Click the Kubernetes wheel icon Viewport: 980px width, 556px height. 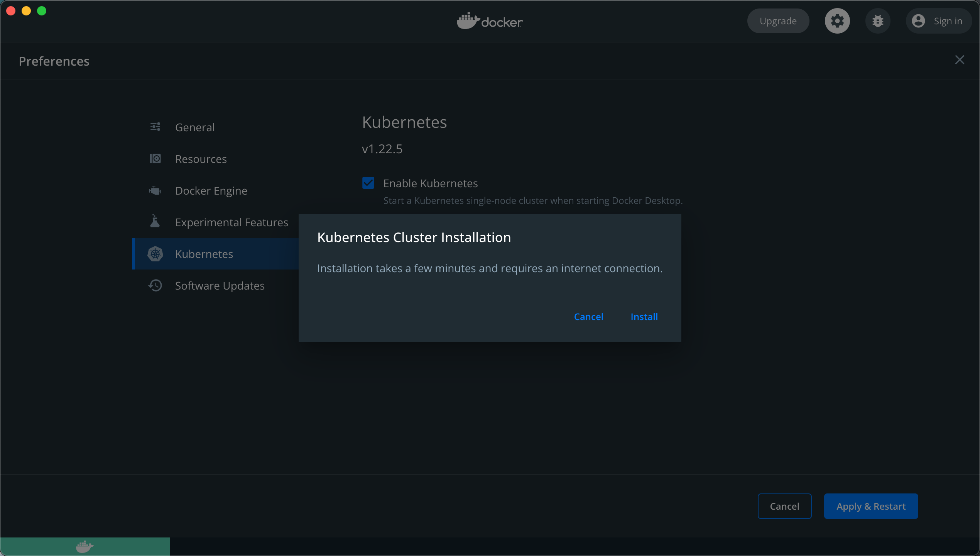[155, 254]
